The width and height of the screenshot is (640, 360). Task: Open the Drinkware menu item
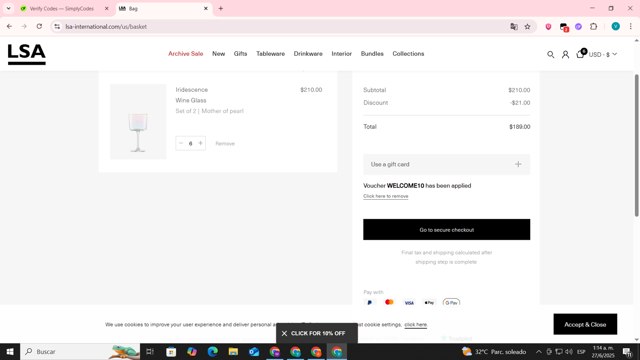(308, 53)
